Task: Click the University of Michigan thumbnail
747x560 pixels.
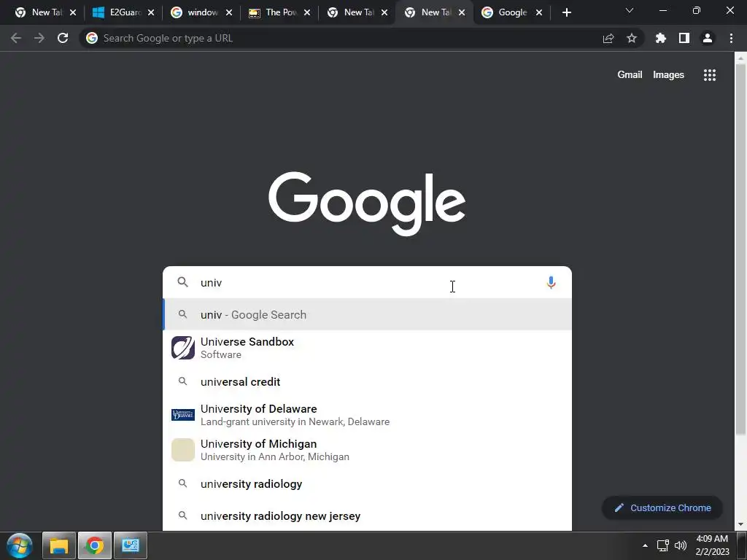Action: tap(183, 449)
